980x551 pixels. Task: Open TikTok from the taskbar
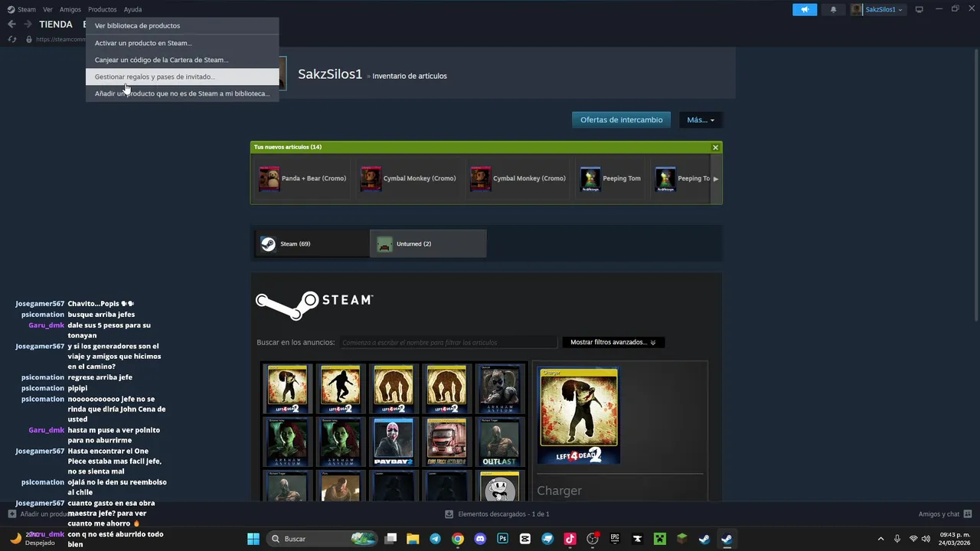(570, 539)
